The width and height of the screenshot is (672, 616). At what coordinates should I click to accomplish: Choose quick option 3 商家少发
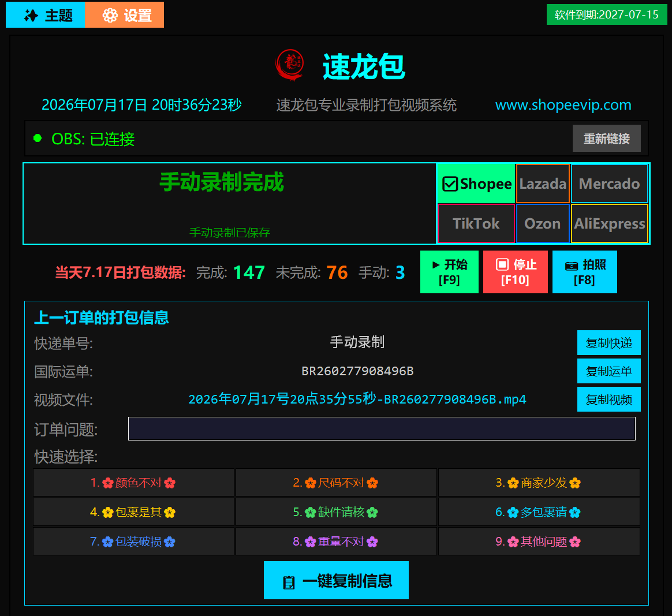pyautogui.click(x=539, y=483)
